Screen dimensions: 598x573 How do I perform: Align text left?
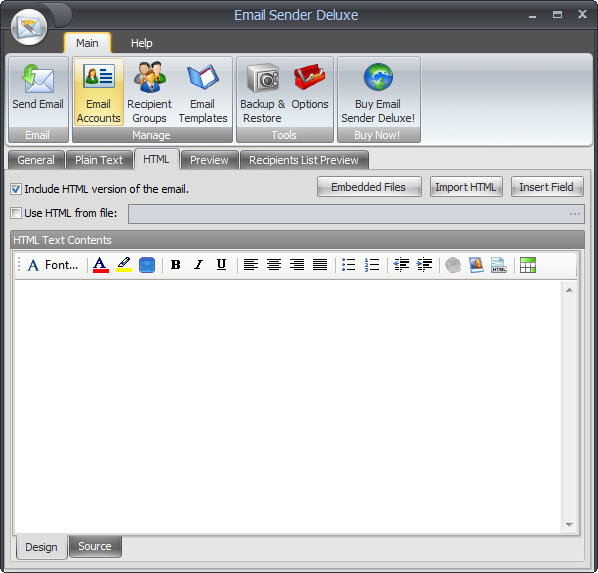click(x=251, y=265)
